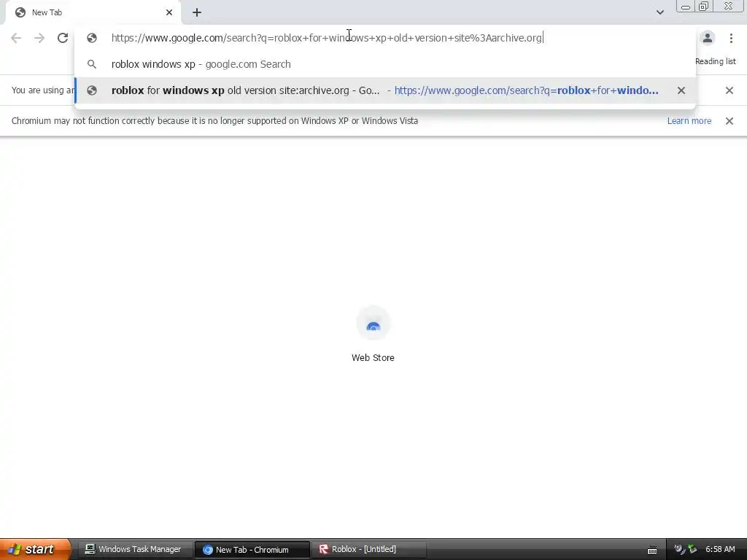Reload the page with the refresh icon
The image size is (747, 560).
pos(63,38)
